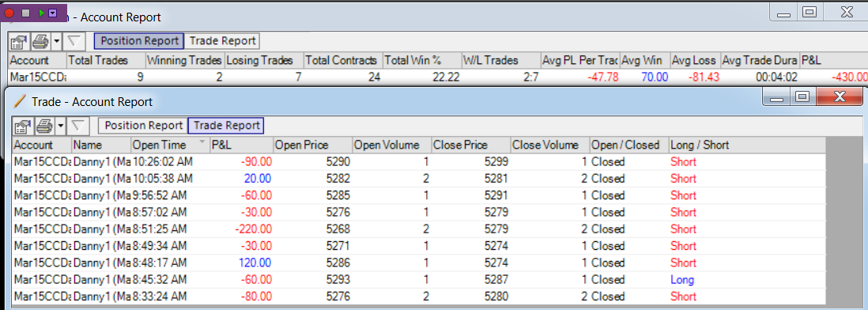This screenshot has height=310, width=868.
Task: Click the 2:7 W/L Trades value
Action: (x=531, y=77)
